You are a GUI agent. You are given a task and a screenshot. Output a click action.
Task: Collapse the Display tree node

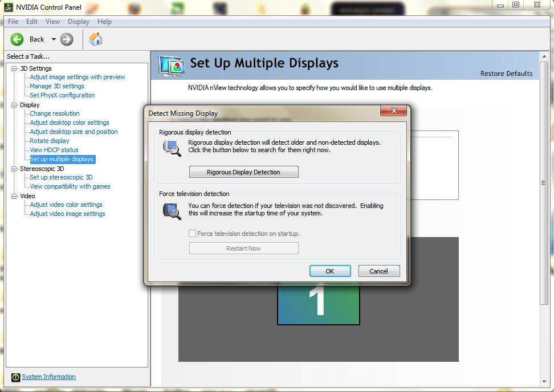tap(14, 105)
